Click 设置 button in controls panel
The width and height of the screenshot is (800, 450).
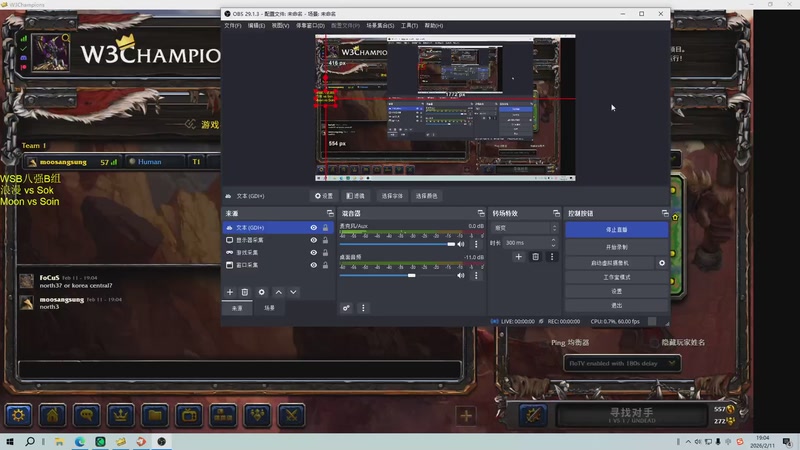tap(616, 291)
